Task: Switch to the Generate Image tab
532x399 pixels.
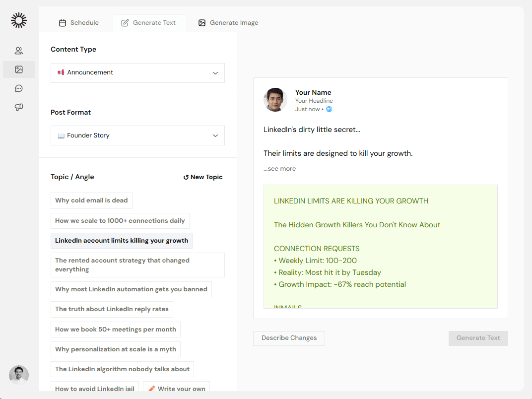Action: coord(228,23)
